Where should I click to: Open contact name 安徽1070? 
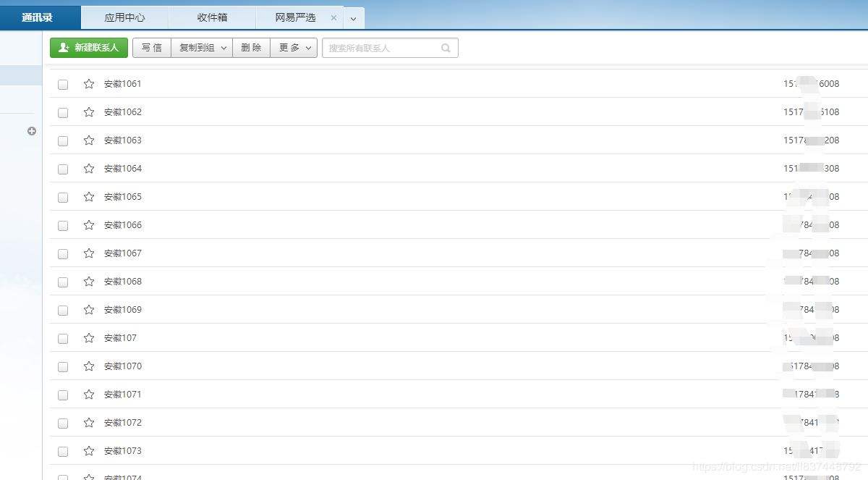[x=123, y=366]
